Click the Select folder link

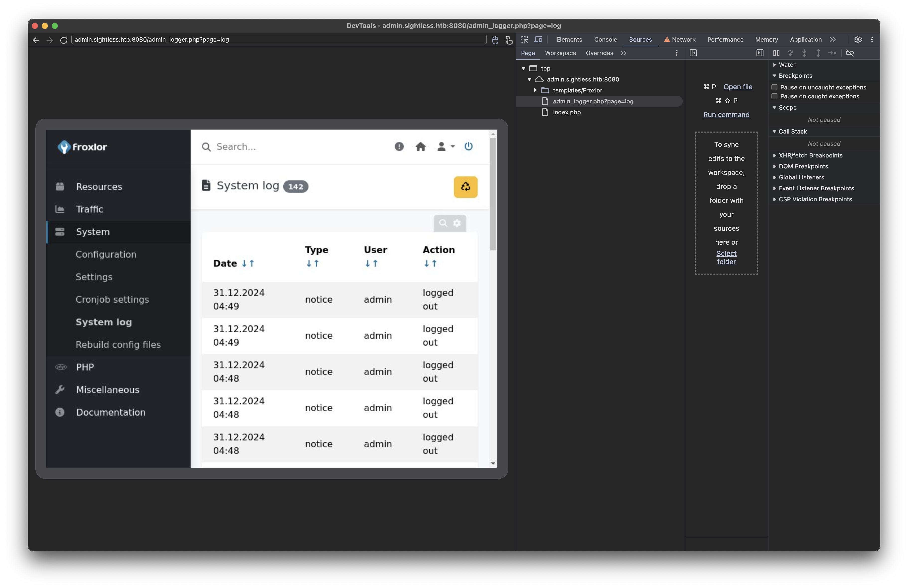[726, 258]
